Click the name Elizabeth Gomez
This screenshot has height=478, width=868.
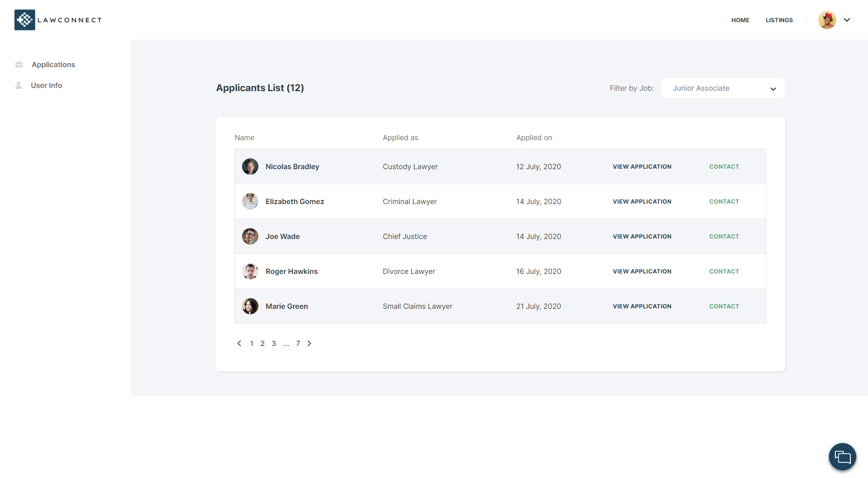295,201
